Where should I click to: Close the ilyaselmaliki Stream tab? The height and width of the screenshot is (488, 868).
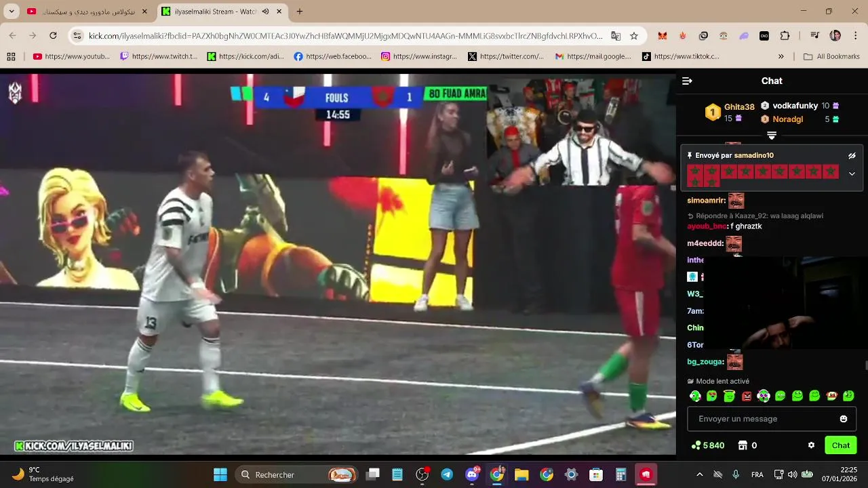(279, 12)
